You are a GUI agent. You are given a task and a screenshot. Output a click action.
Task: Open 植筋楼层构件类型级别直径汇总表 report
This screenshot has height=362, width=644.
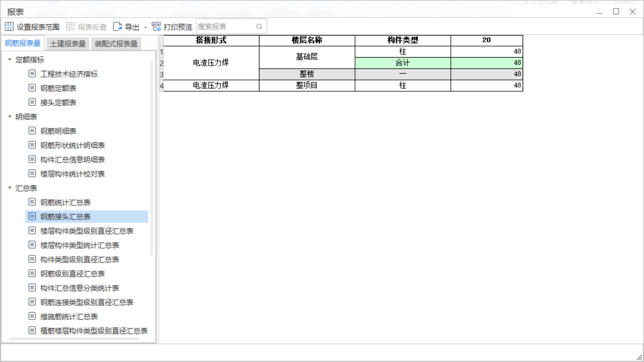tap(94, 331)
